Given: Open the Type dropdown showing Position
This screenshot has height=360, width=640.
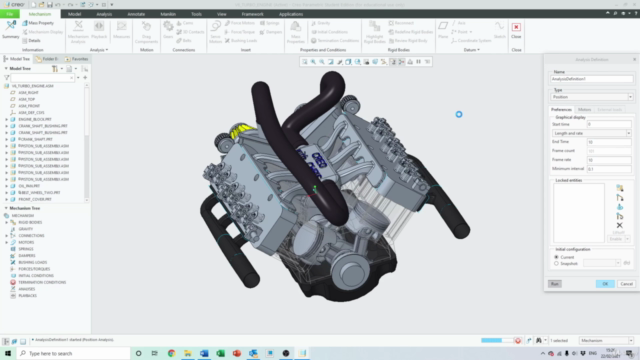Looking at the screenshot, I should point(591,97).
